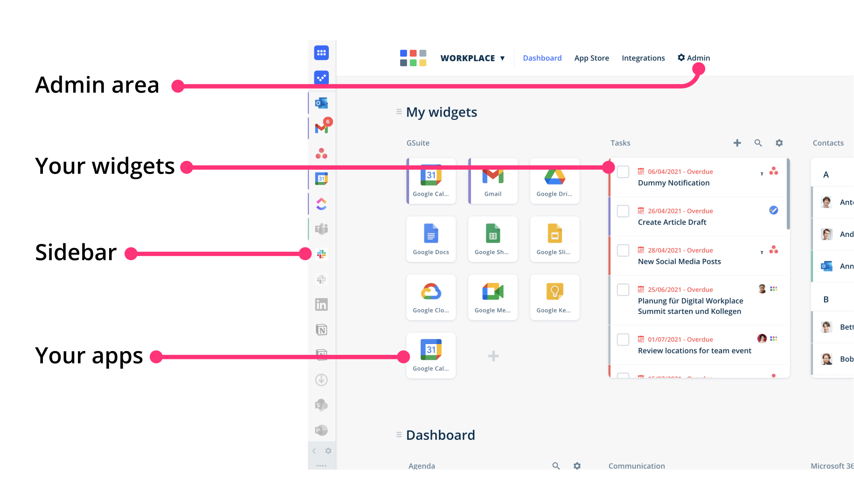Search tasks using the Tasks magnifier icon
Image resolution: width=854 pixels, height=504 pixels.
point(758,143)
